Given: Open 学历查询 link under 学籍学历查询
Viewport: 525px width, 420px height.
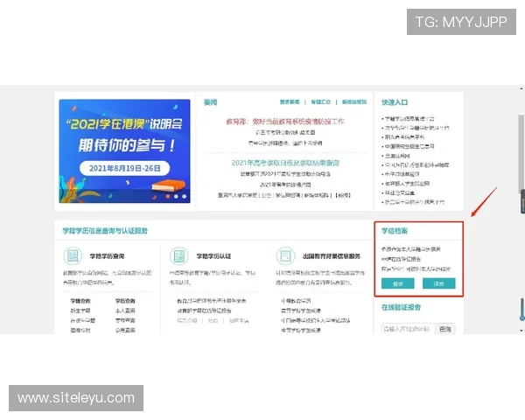Looking at the screenshot, I should pos(125,301).
